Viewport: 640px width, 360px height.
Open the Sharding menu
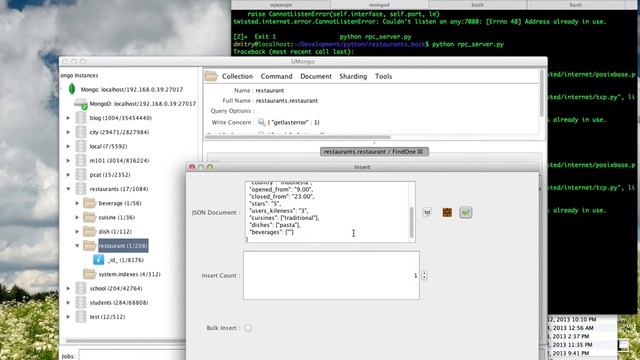[353, 76]
